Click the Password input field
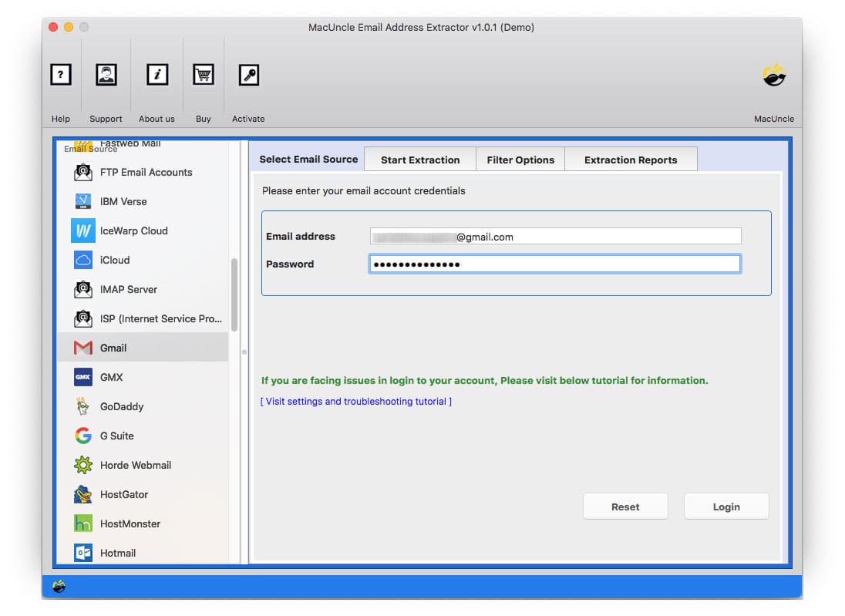 (x=554, y=264)
